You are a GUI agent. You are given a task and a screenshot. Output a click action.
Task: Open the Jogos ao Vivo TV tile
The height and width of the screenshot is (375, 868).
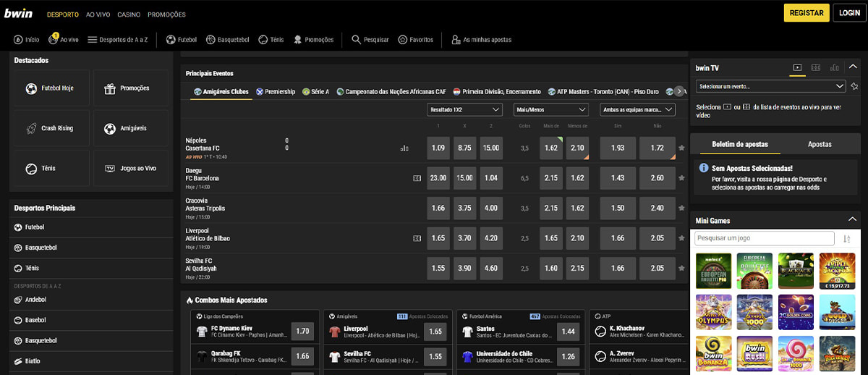130,168
